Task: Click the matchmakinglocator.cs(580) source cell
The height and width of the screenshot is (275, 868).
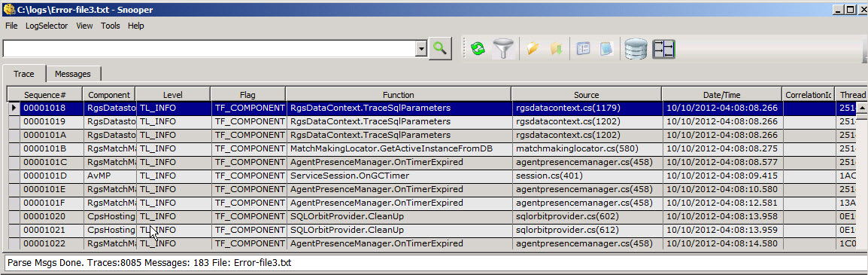Action: 587,148
